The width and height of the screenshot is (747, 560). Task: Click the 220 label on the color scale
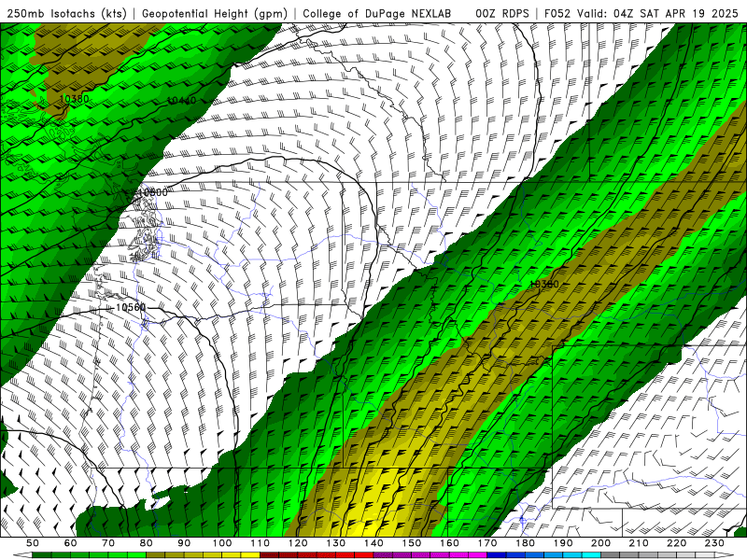pyautogui.click(x=676, y=543)
